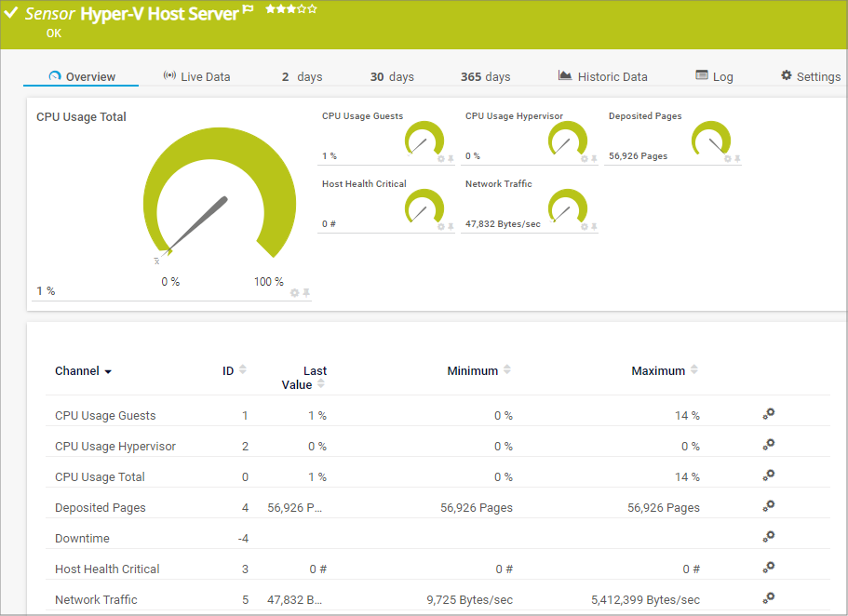This screenshot has height=616, width=848.
Task: Toggle pin on Network Traffic gauge
Action: (x=594, y=225)
